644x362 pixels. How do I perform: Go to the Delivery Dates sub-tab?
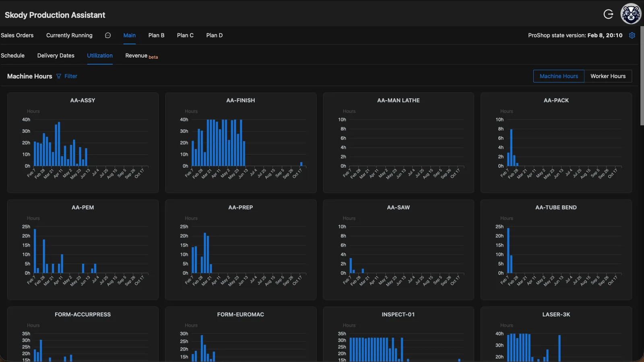[56, 56]
